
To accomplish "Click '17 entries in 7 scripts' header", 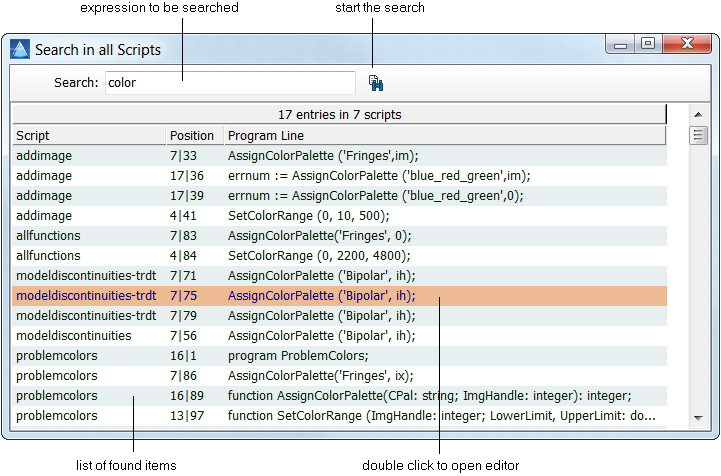I will click(x=339, y=115).
